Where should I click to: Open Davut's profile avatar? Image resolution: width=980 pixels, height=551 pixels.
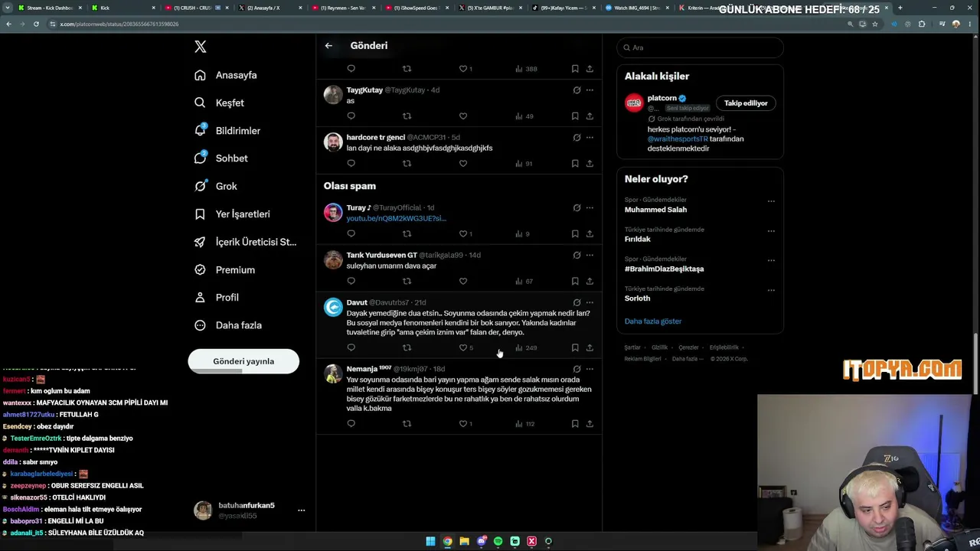point(333,308)
